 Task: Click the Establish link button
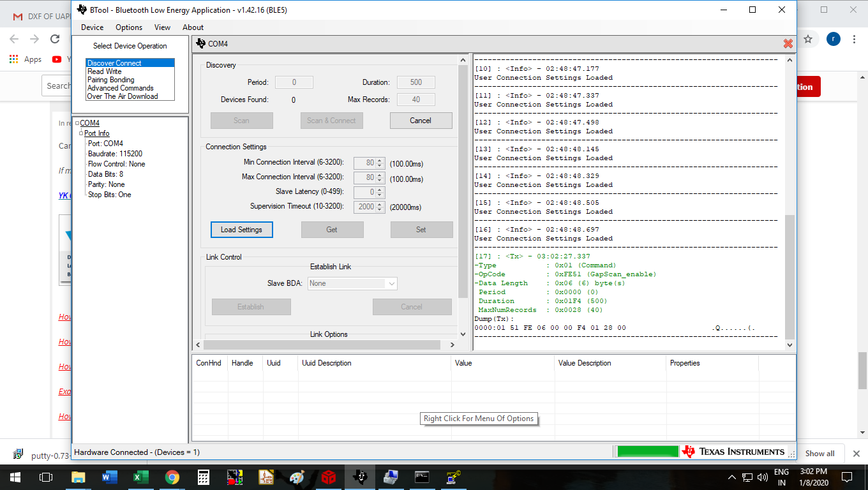[x=251, y=307]
